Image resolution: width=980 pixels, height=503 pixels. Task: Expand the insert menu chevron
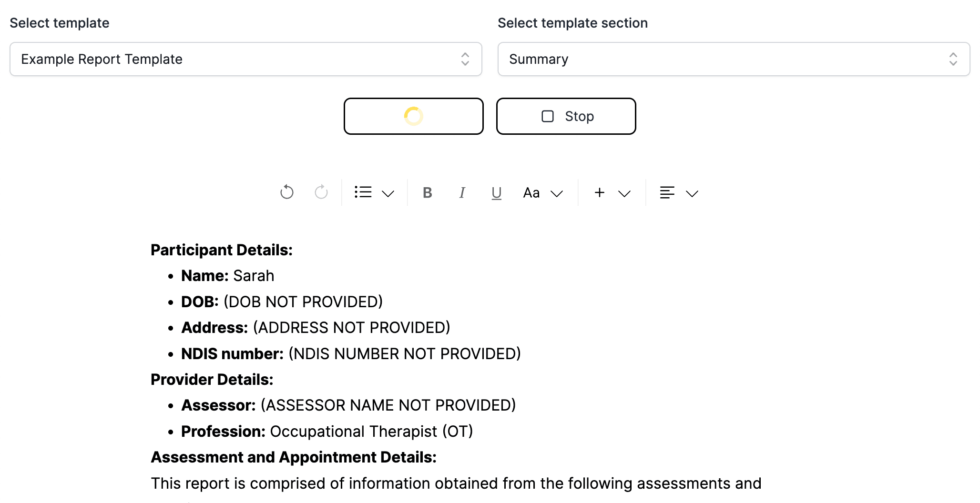click(x=624, y=193)
